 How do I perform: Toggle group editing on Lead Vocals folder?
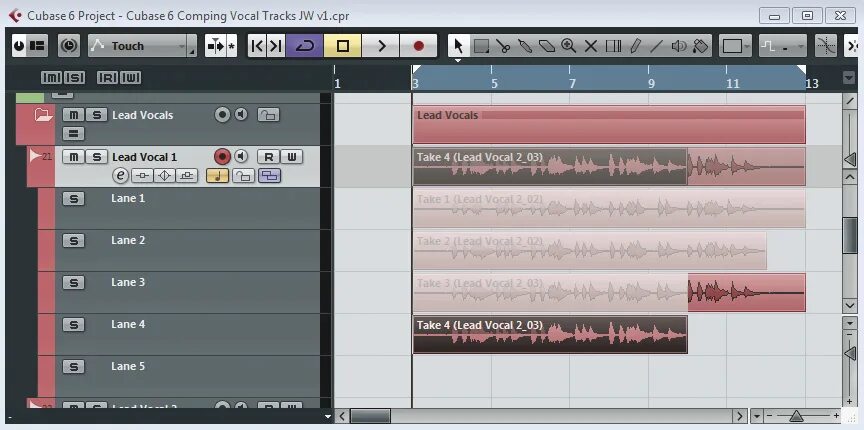73,134
